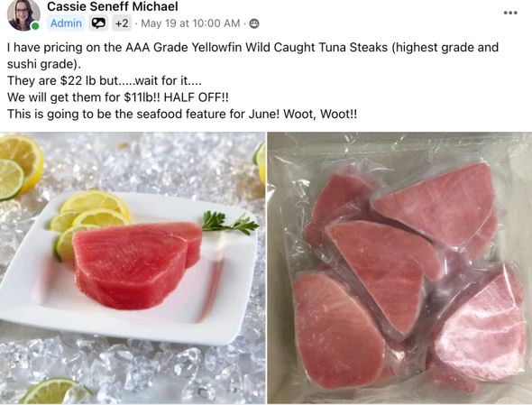The height and width of the screenshot is (405, 532).
Task: Open the three-dot post options menu
Action: coord(510,13)
